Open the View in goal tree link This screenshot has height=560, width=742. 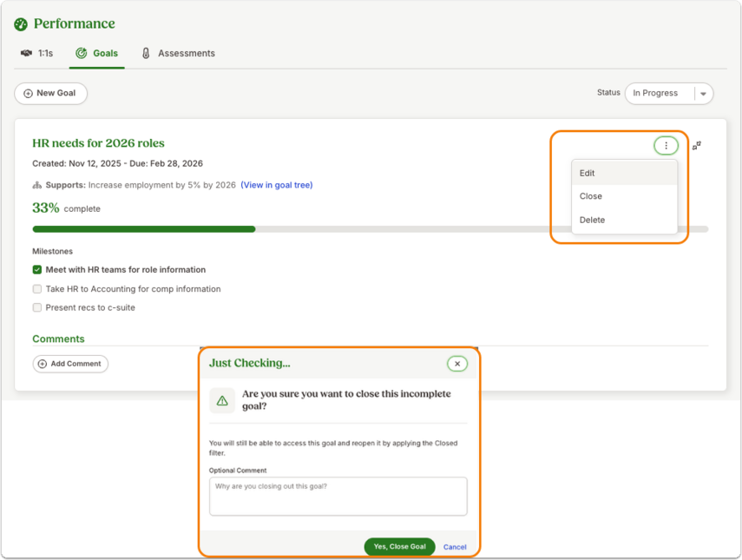[277, 185]
